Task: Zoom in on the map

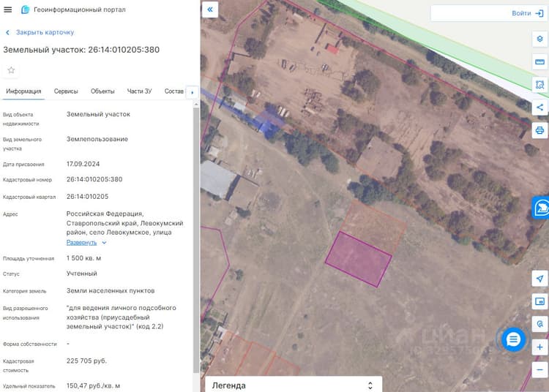Action: point(539,347)
